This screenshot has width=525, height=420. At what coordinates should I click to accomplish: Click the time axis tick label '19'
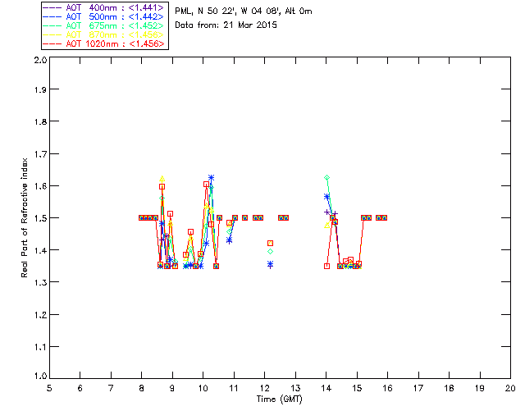480,388
